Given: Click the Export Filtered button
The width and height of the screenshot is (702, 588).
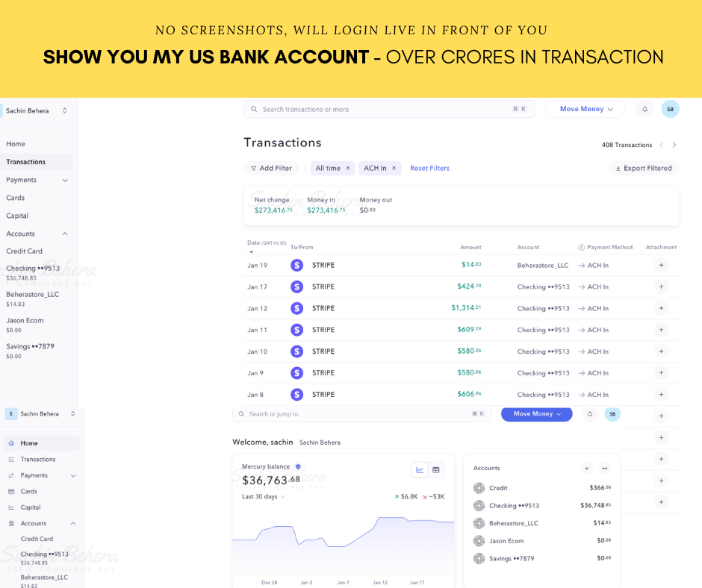Looking at the screenshot, I should point(643,169).
